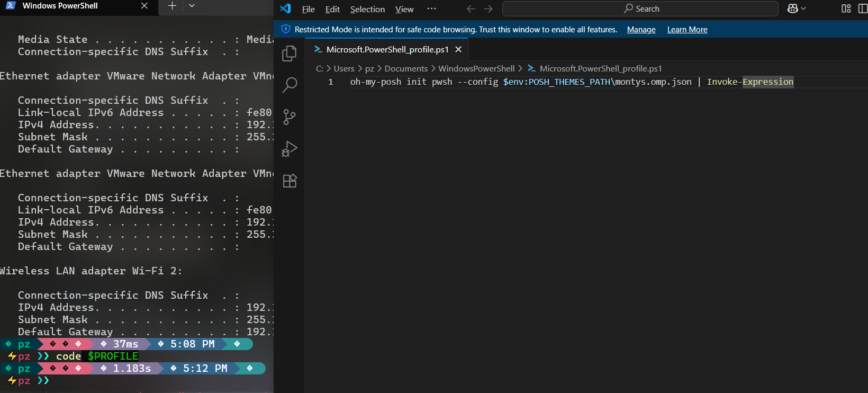Open the Explorer view in VS Code

coord(290,53)
